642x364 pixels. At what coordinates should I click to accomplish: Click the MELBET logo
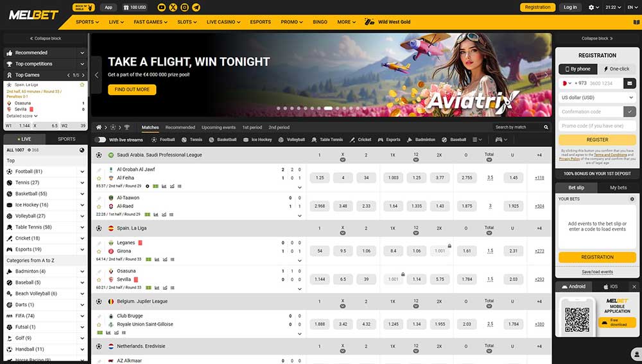click(x=33, y=15)
